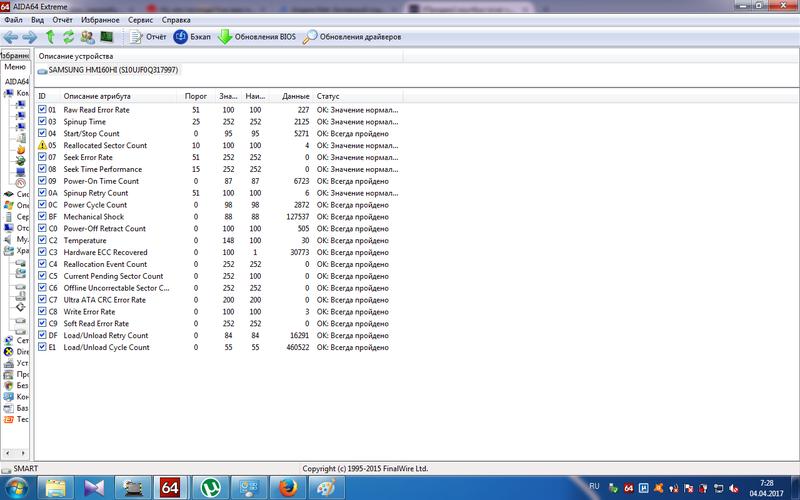Select the Load/Unload Retry Count row
The image size is (800, 500).
click(218, 335)
